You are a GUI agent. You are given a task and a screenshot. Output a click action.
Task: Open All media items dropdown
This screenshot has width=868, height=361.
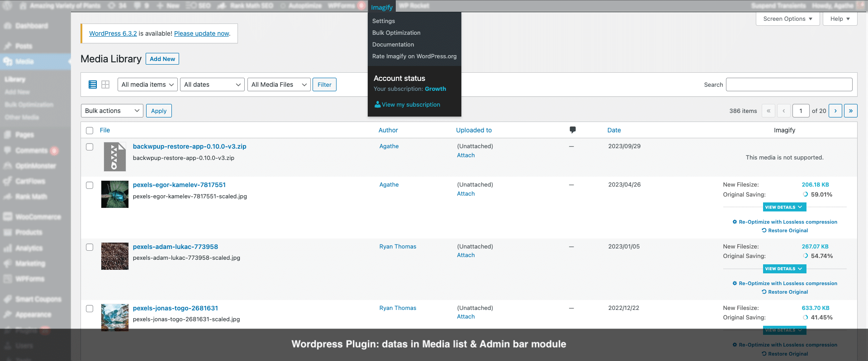(x=147, y=84)
